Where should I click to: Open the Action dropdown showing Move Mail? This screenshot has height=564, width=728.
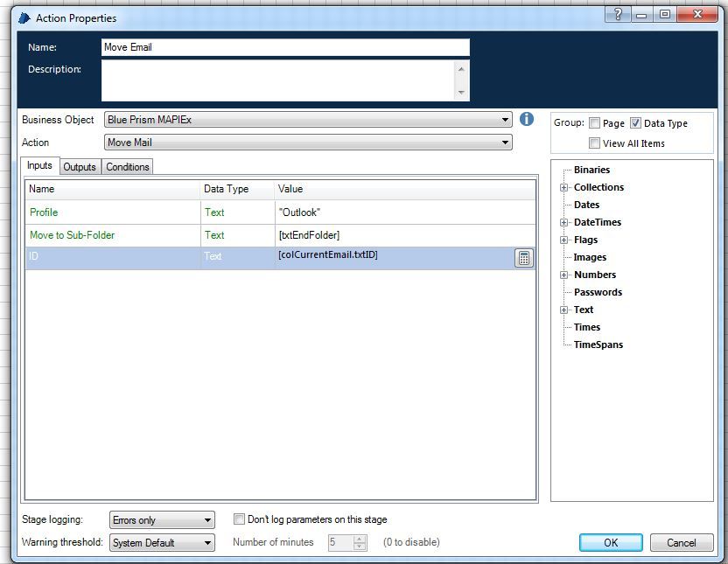[x=308, y=143]
